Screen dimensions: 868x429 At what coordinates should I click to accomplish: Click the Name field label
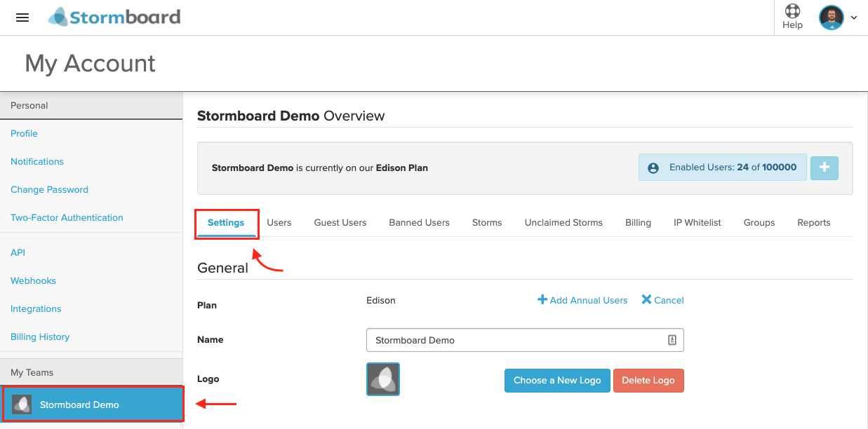(x=211, y=339)
